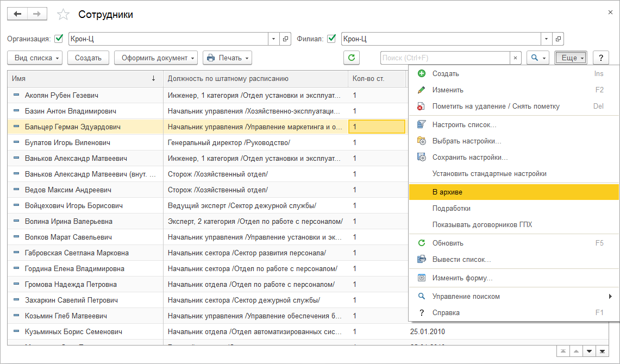Clear the search field with X icon

coord(516,58)
